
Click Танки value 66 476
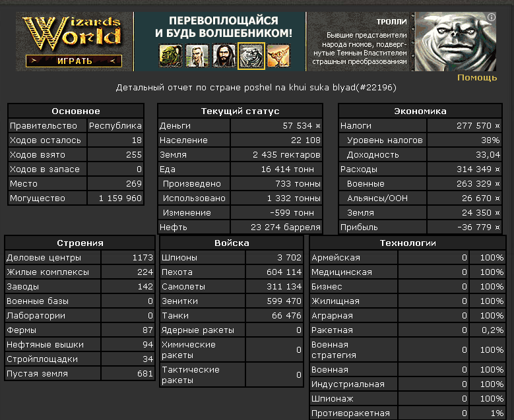coord(286,315)
